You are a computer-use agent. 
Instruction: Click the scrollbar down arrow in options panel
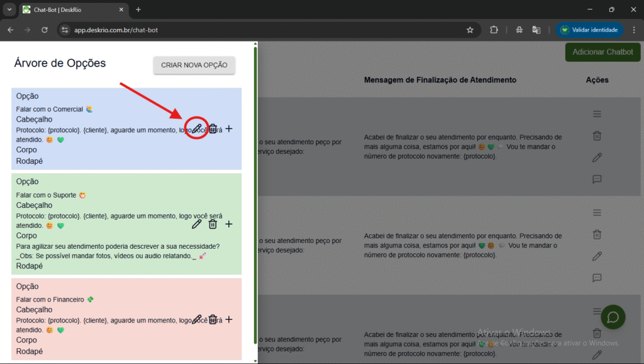255,361
